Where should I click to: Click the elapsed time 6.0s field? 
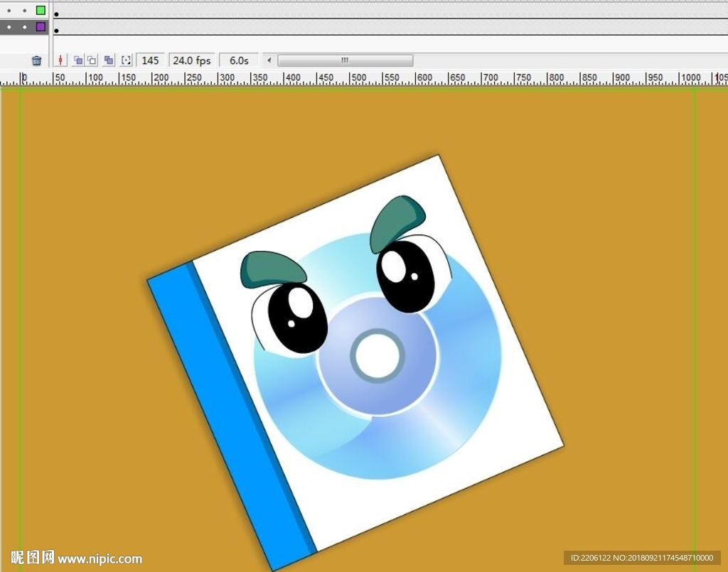coord(239,60)
